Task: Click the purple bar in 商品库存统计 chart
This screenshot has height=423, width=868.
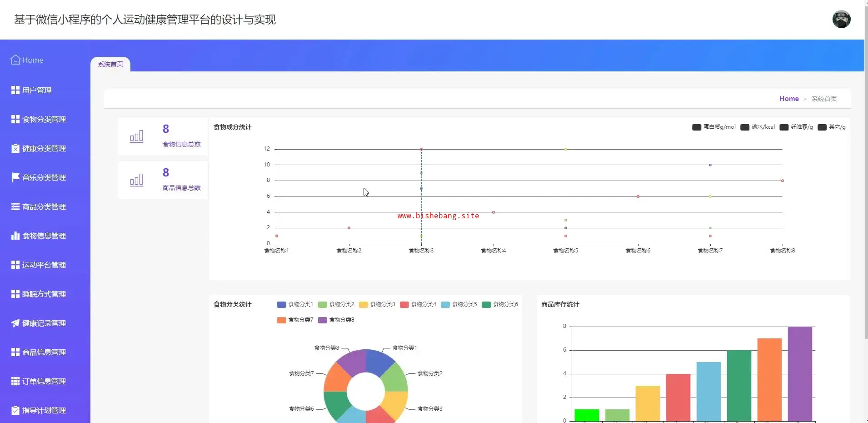Action: click(x=799, y=373)
